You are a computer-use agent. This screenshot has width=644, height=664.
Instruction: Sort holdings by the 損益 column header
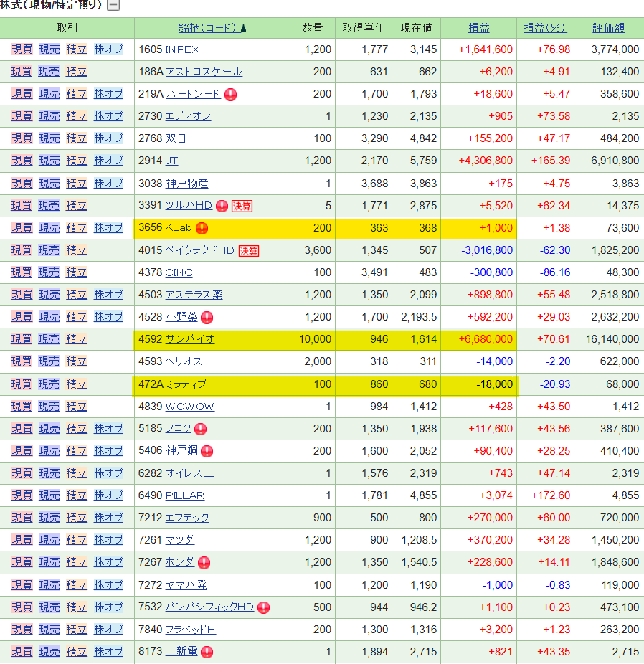click(x=478, y=28)
